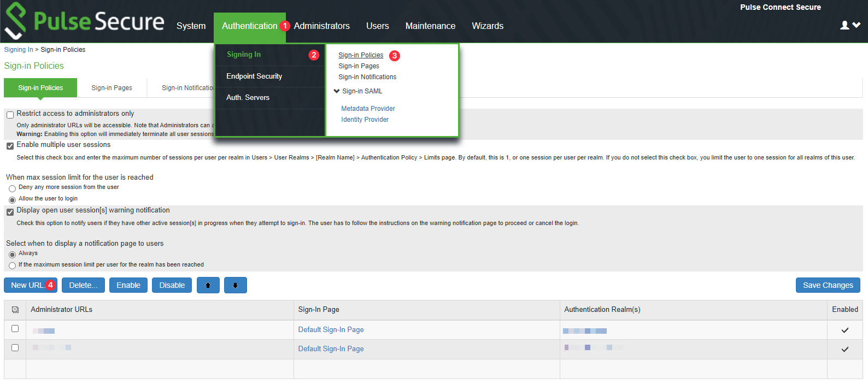This screenshot has height=390, width=868.
Task: Open Default Sign-In Page in first row
Action: (331, 330)
